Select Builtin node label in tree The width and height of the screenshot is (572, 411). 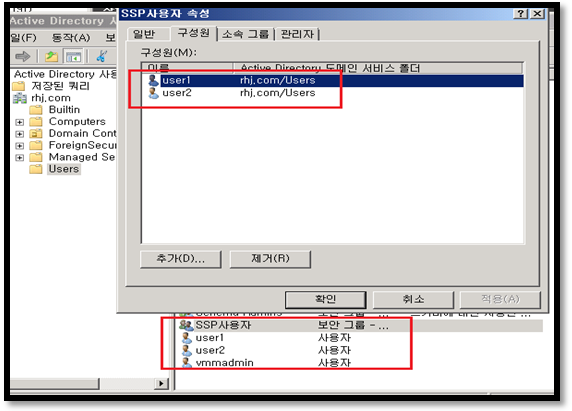(x=64, y=110)
